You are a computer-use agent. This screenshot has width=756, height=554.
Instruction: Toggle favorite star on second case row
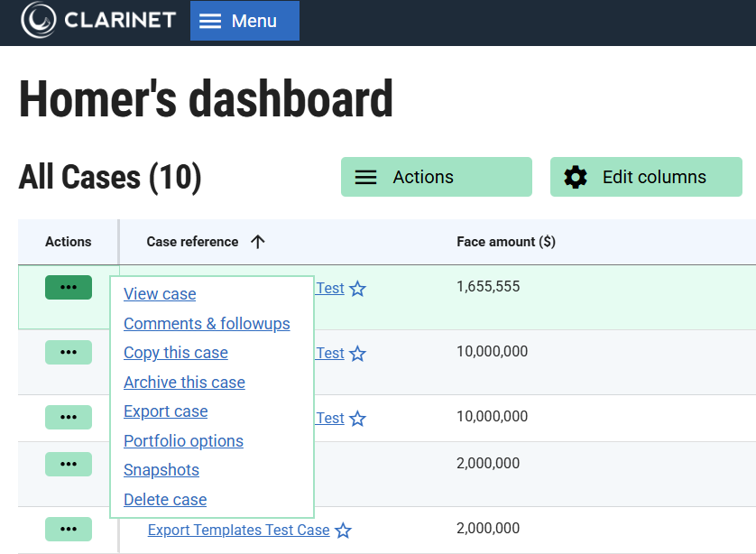pos(358,354)
